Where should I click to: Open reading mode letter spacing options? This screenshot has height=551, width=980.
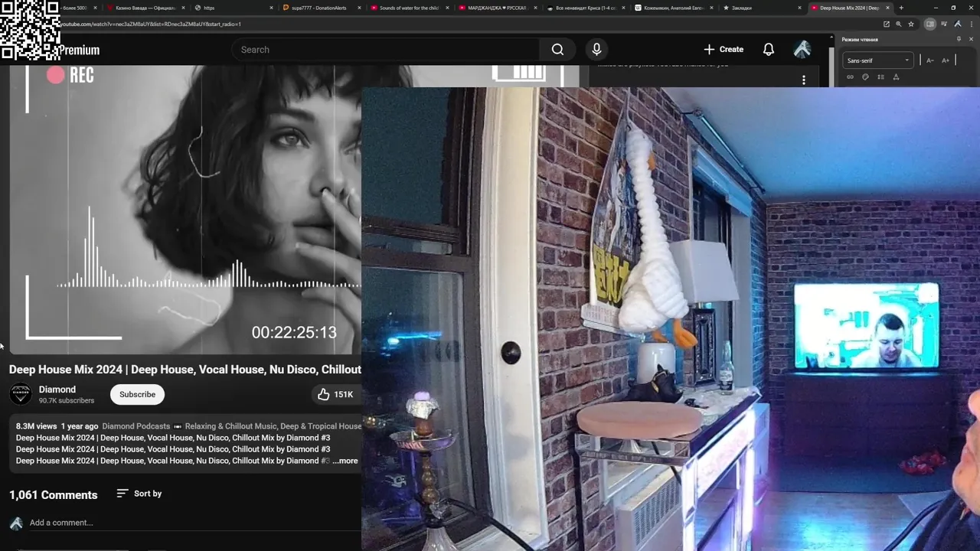[x=896, y=77]
